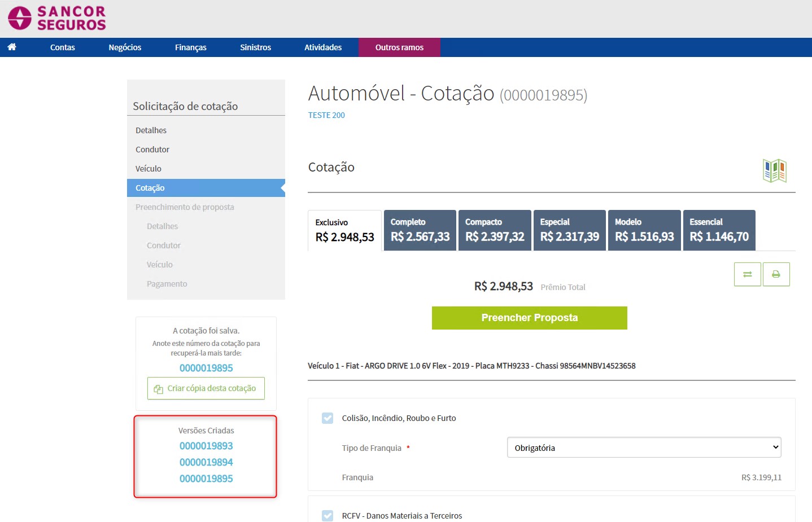812x522 pixels.
Task: Open the brochure map icon beside Cotação
Action: point(775,170)
